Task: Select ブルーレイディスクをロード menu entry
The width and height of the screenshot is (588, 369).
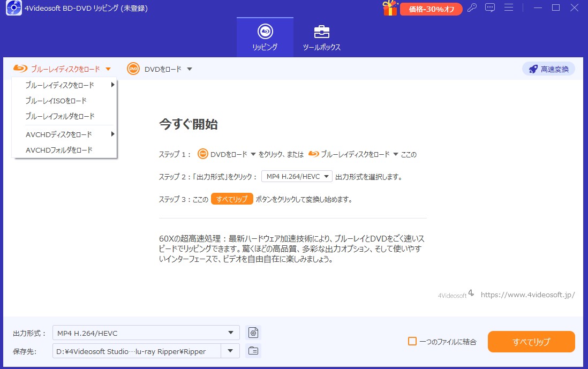Action: pyautogui.click(x=64, y=85)
